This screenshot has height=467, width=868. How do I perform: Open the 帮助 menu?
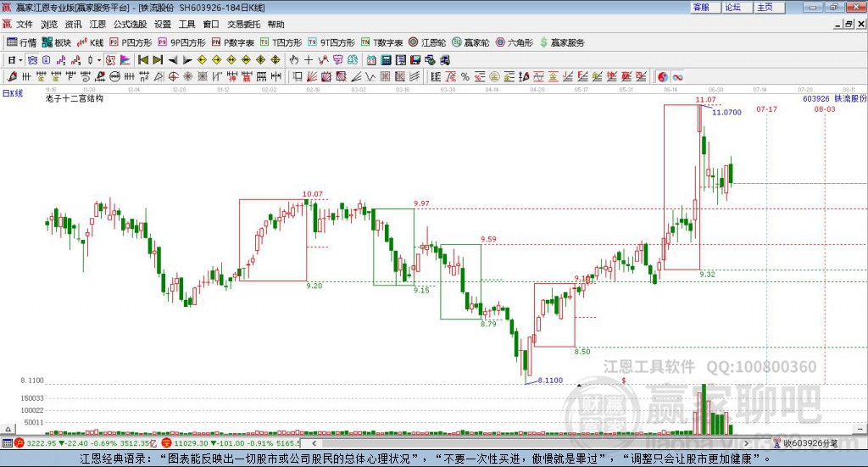(x=275, y=25)
